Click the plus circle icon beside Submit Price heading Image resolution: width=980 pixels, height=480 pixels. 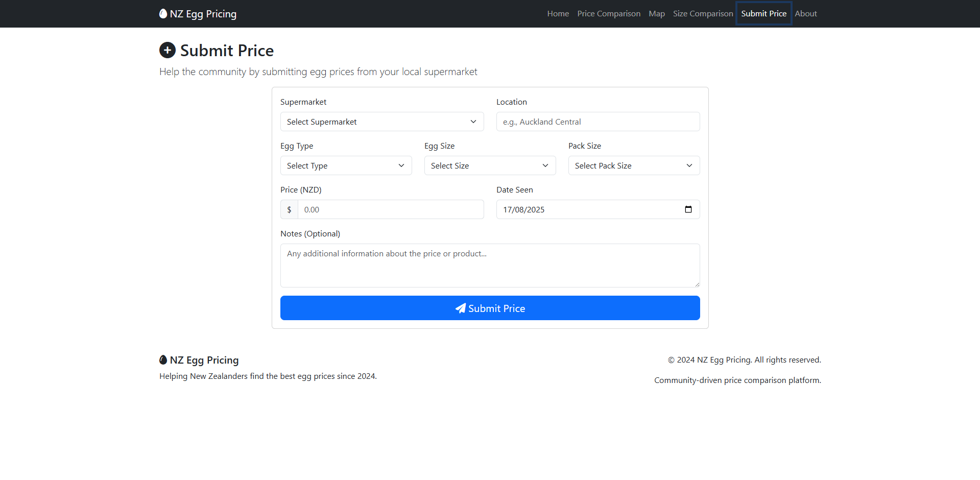tap(168, 50)
